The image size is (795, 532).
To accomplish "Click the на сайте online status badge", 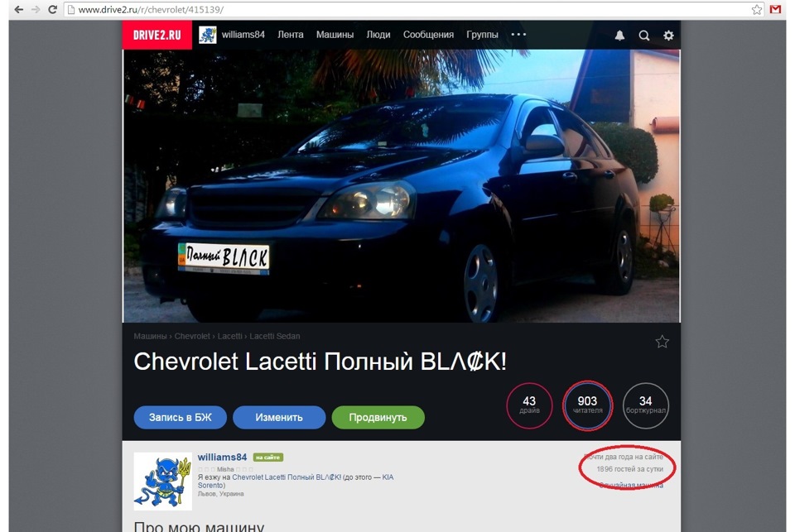I will (x=268, y=458).
